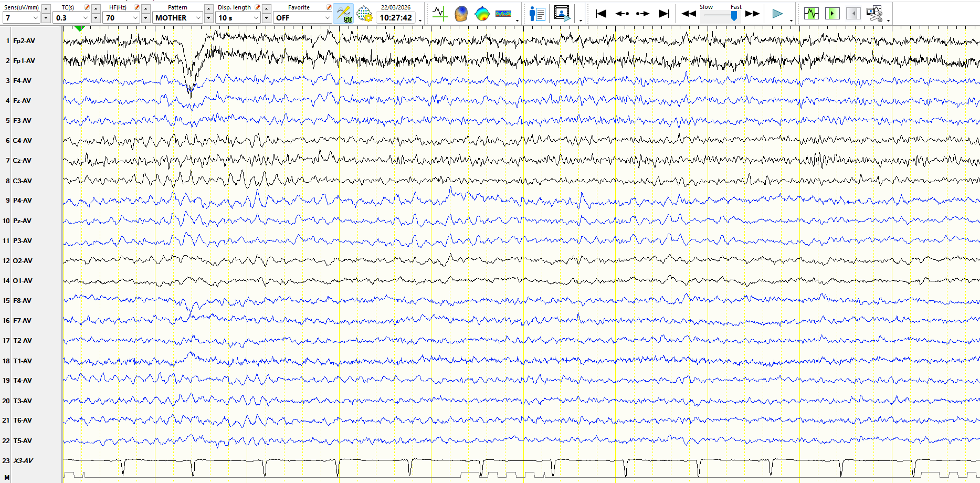This screenshot has width=980, height=483.
Task: Select the F8-AV channel label
Action: 22,301
